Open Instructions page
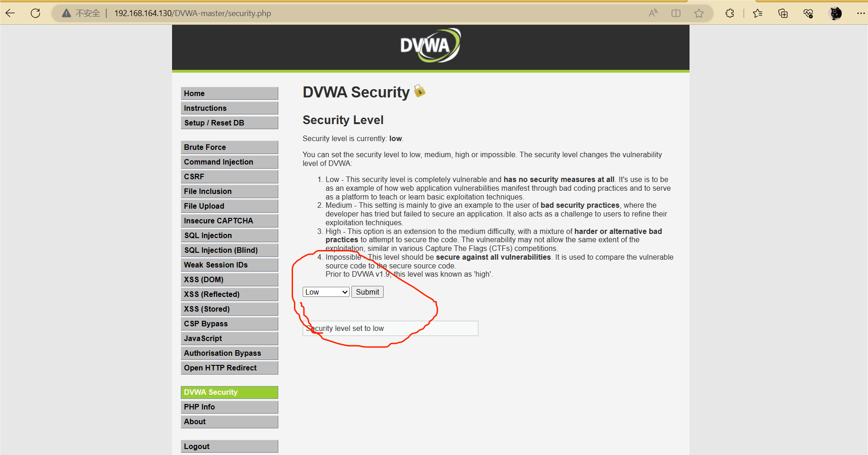 [x=230, y=108]
